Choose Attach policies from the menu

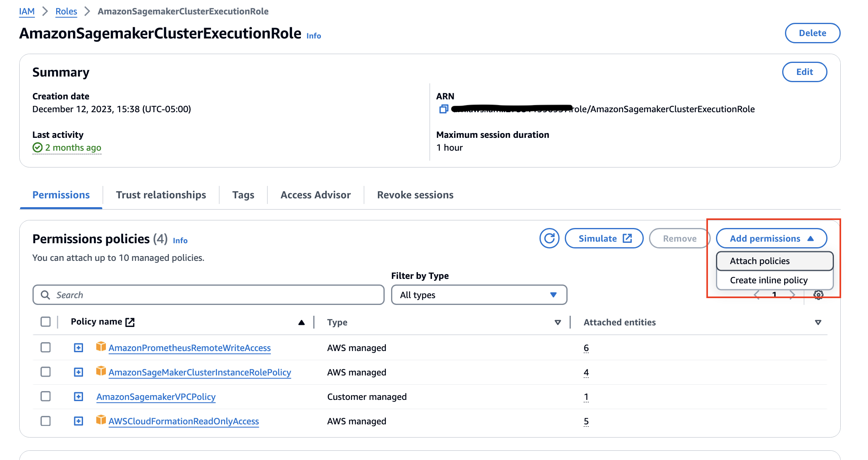click(x=774, y=261)
